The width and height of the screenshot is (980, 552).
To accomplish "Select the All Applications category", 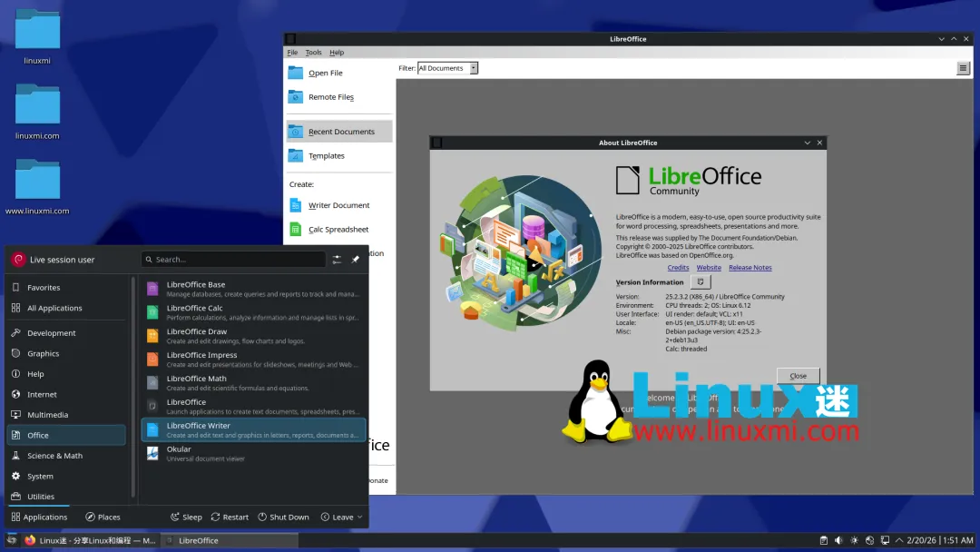I will point(66,308).
